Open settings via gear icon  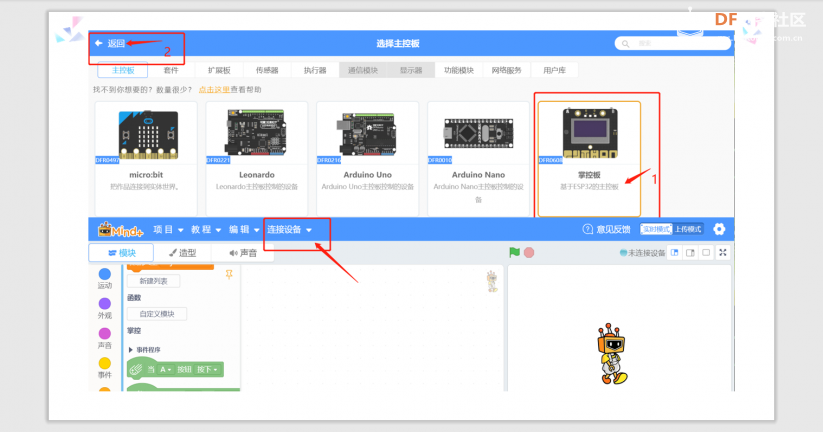[x=719, y=229]
